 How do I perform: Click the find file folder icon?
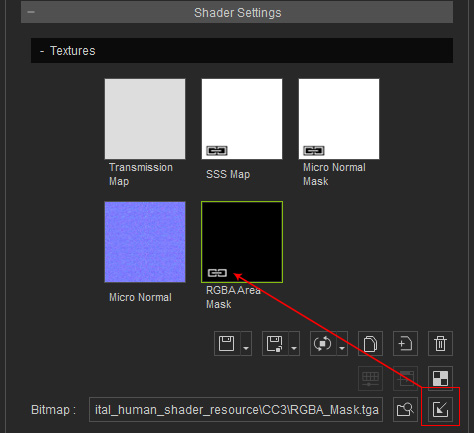point(405,410)
